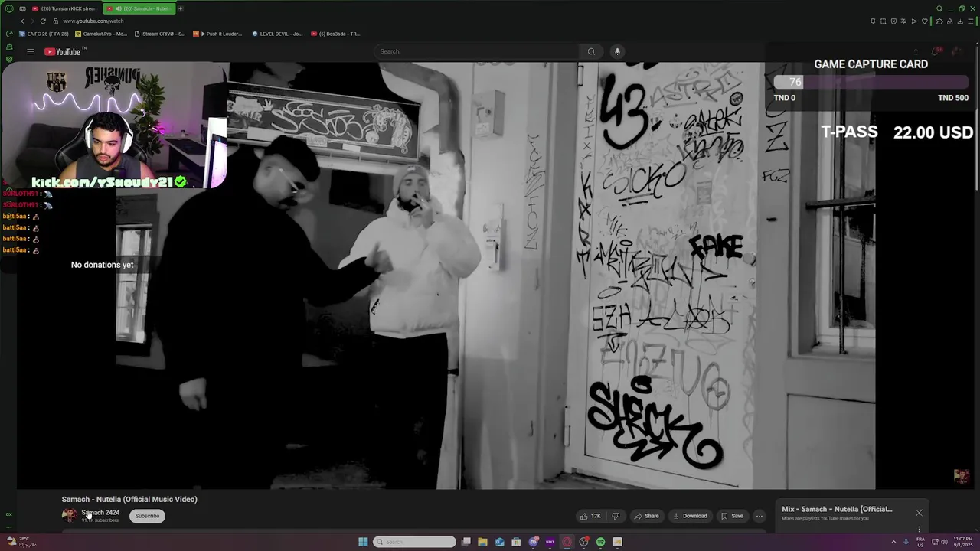Show hidden system tray icons chevron

(893, 542)
